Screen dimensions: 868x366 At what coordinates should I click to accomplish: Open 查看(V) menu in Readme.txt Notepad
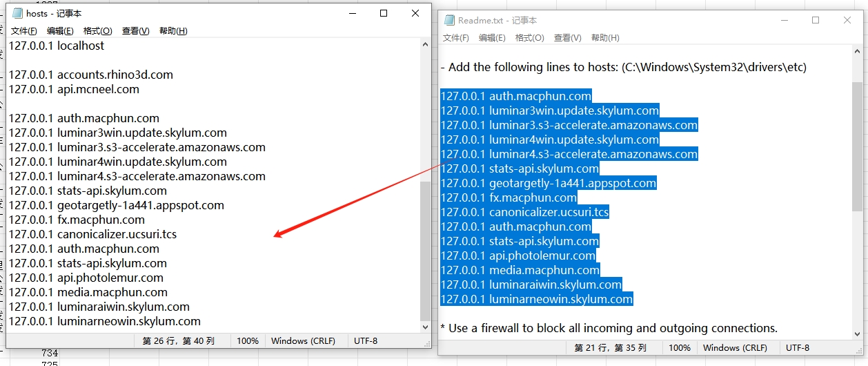click(x=568, y=38)
